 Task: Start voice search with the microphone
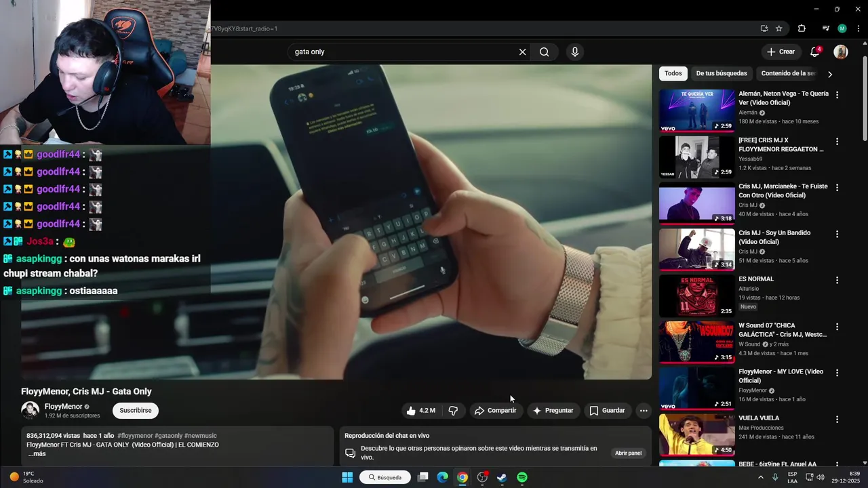[x=575, y=52]
